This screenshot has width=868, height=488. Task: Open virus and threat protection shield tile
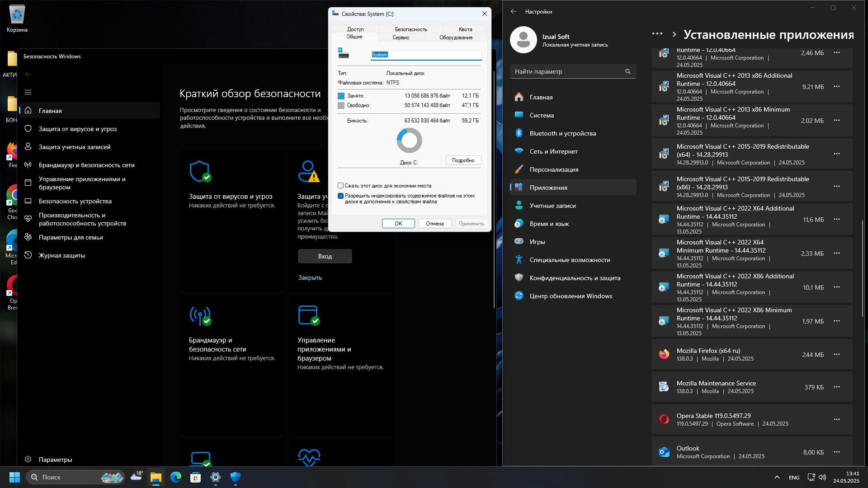[x=200, y=172]
